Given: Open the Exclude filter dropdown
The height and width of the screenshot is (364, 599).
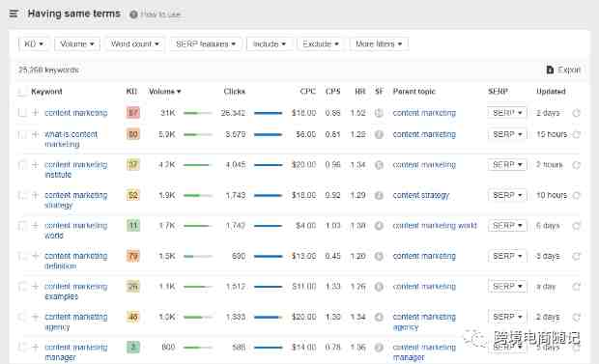Looking at the screenshot, I should coord(321,43).
